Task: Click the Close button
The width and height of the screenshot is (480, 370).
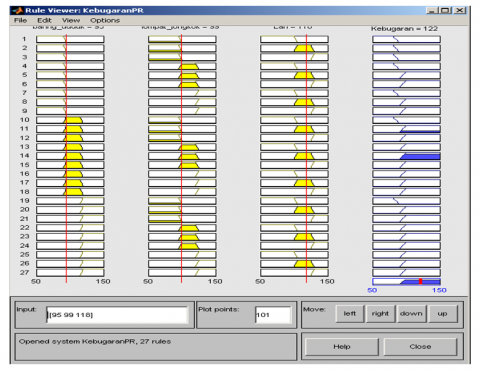Action: point(420,347)
